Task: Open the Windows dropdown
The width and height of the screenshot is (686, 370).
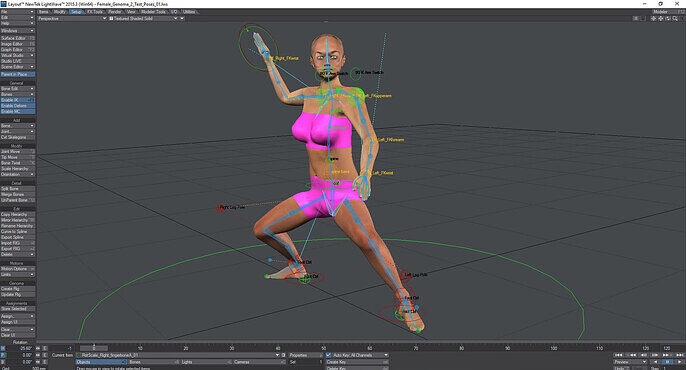Action: 18,31
